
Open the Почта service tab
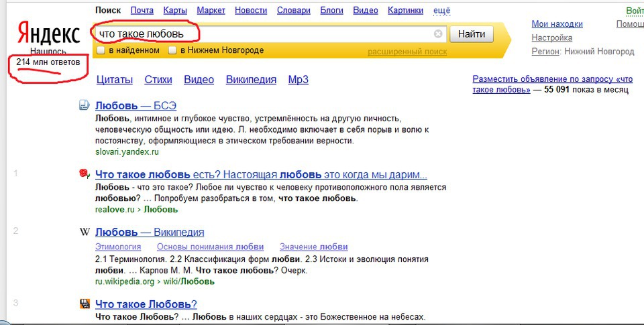click(142, 11)
